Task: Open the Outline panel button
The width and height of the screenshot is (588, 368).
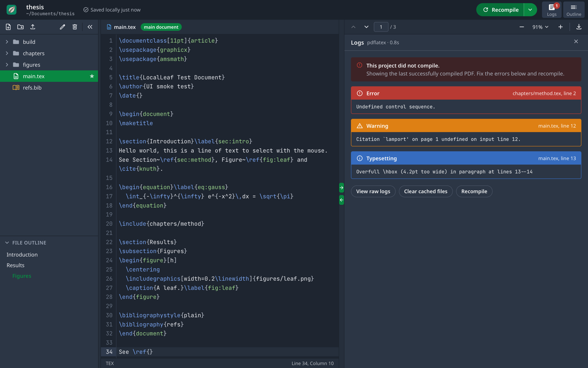Action: (574, 10)
